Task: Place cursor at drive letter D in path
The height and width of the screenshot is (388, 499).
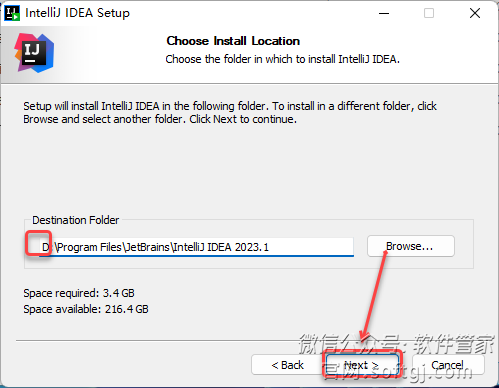Action: [45, 247]
